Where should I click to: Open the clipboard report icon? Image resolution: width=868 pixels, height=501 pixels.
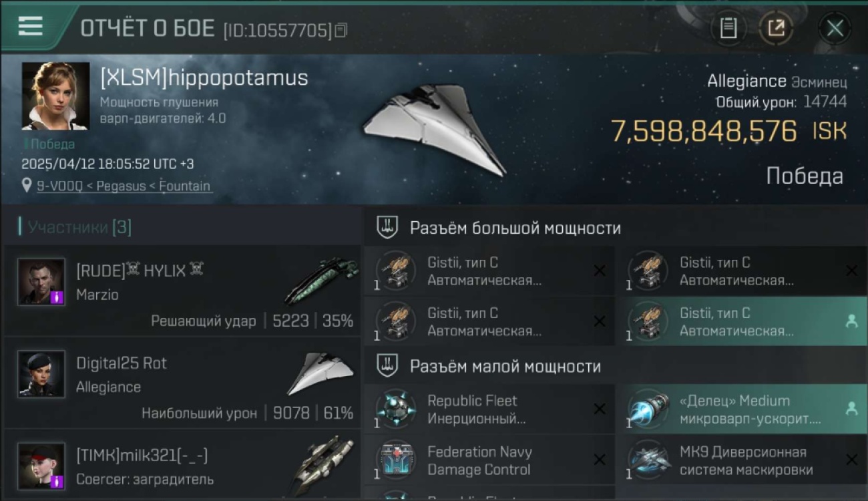pyautogui.click(x=728, y=28)
